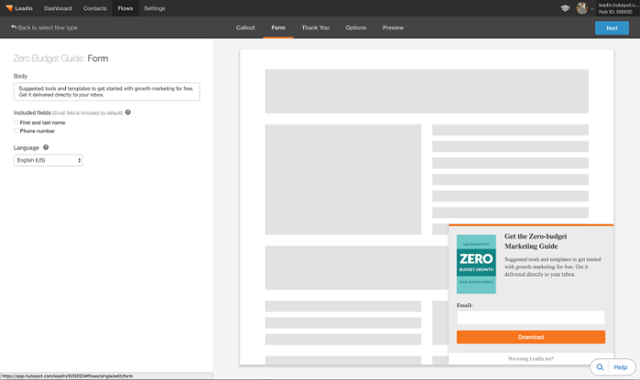Enable the First and last name checkbox
640x380 pixels.
click(16, 122)
